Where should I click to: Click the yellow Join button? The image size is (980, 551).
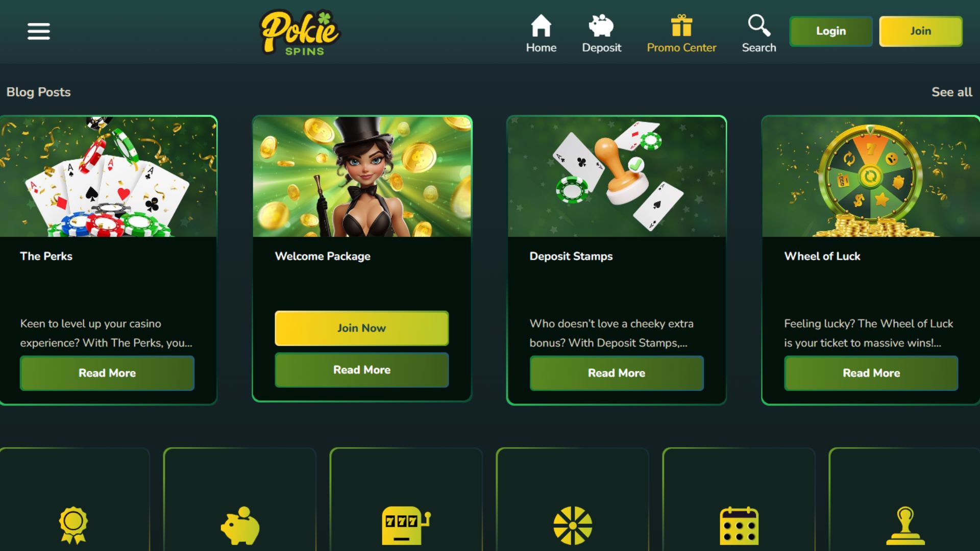pos(921,31)
